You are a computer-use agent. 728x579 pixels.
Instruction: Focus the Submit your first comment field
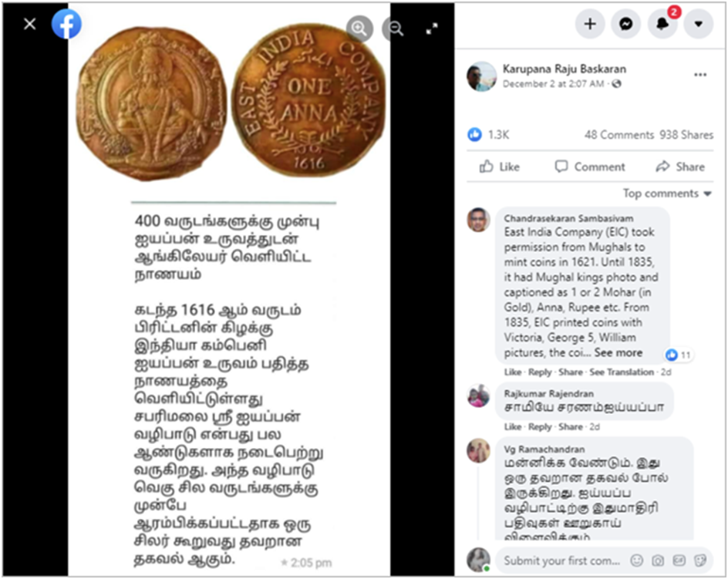pyautogui.click(x=561, y=561)
